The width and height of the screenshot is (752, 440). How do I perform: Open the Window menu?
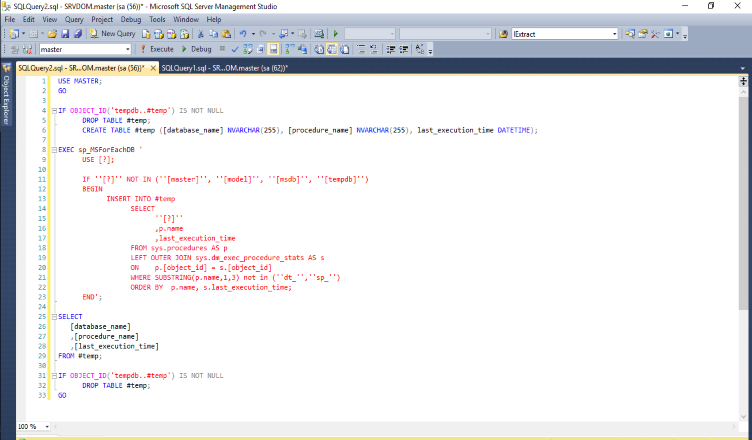186,20
